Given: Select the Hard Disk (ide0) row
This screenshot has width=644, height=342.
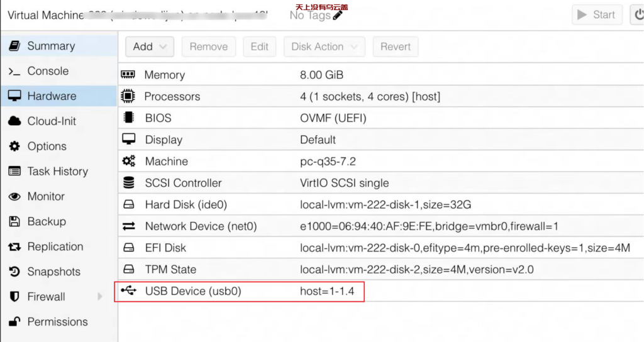Looking at the screenshot, I should 380,204.
